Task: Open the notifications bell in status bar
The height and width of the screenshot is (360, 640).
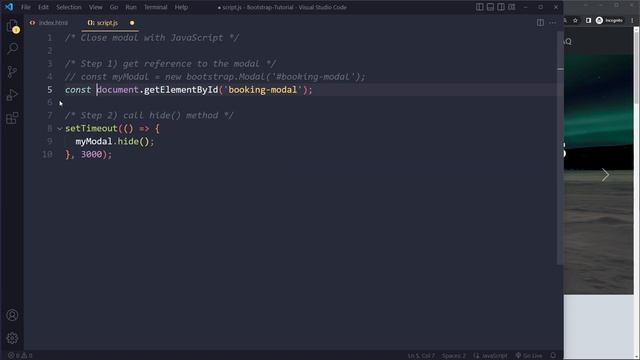Action: (x=553, y=356)
